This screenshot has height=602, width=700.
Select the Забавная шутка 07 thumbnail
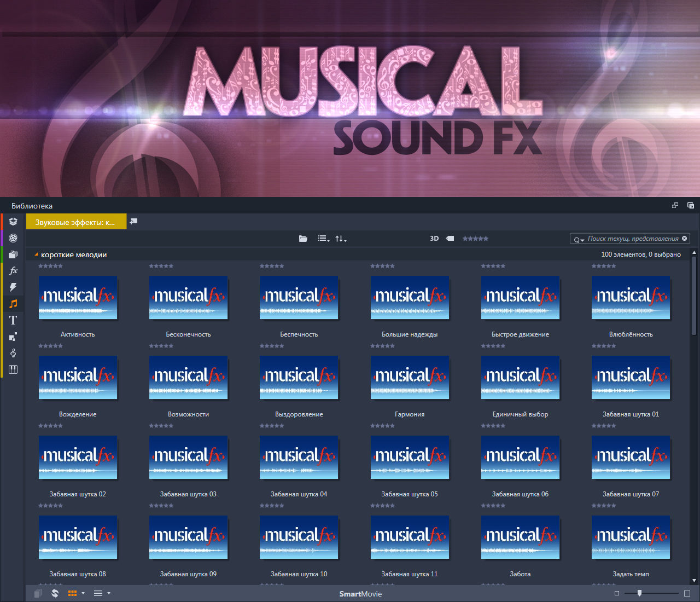point(631,457)
